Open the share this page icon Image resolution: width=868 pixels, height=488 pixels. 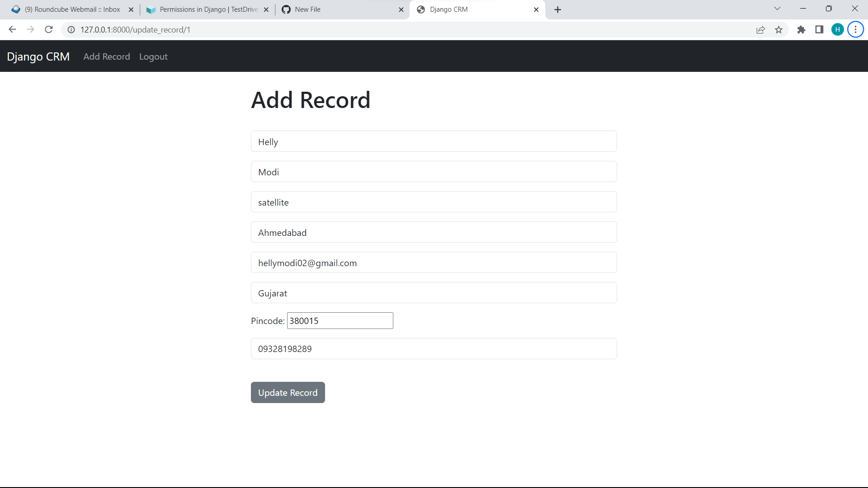click(761, 29)
